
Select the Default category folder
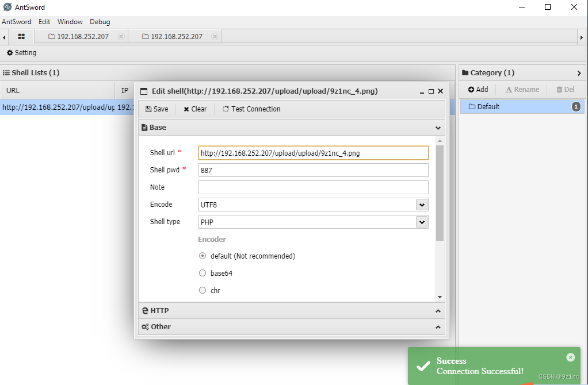click(x=522, y=107)
